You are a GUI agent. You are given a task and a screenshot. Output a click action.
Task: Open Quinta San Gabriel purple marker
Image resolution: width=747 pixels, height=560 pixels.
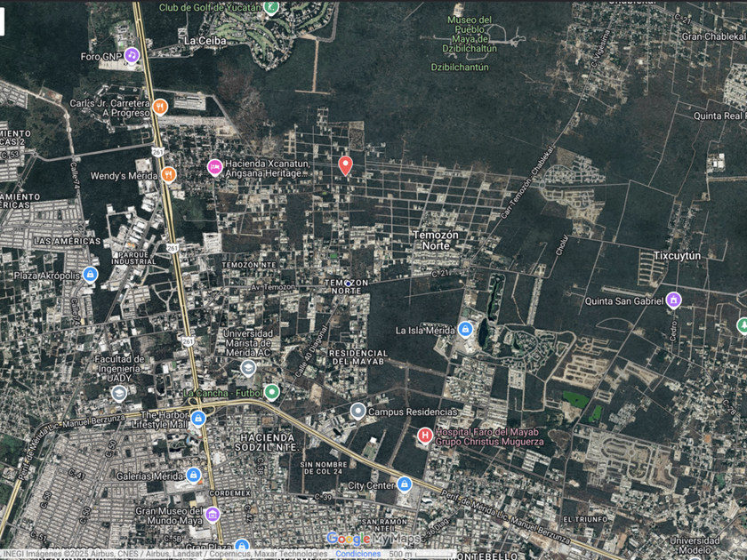(673, 300)
